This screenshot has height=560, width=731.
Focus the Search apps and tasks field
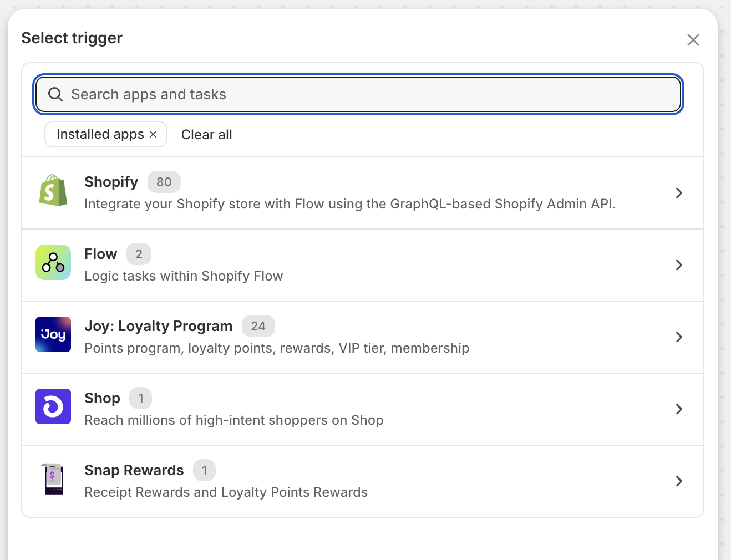pyautogui.click(x=366, y=94)
